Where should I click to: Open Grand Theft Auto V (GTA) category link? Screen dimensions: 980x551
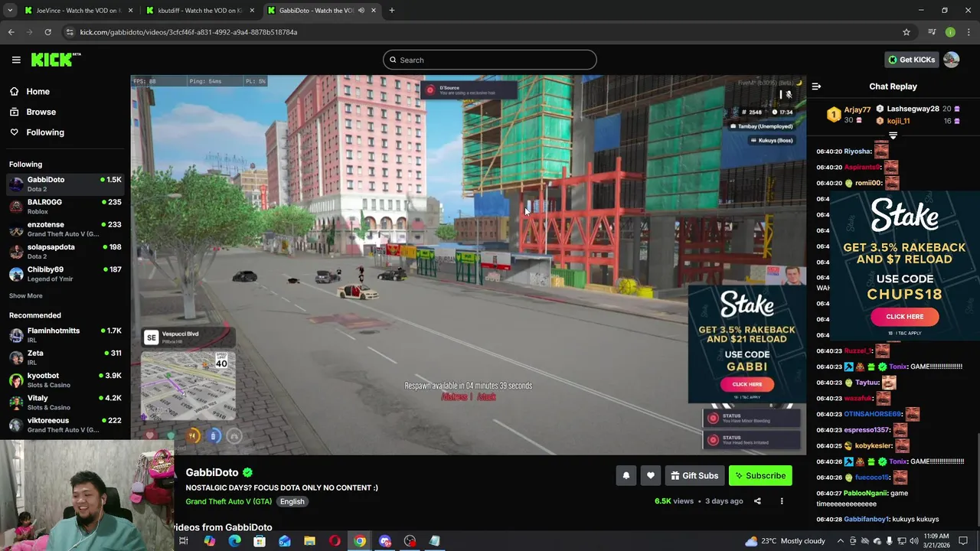228,501
